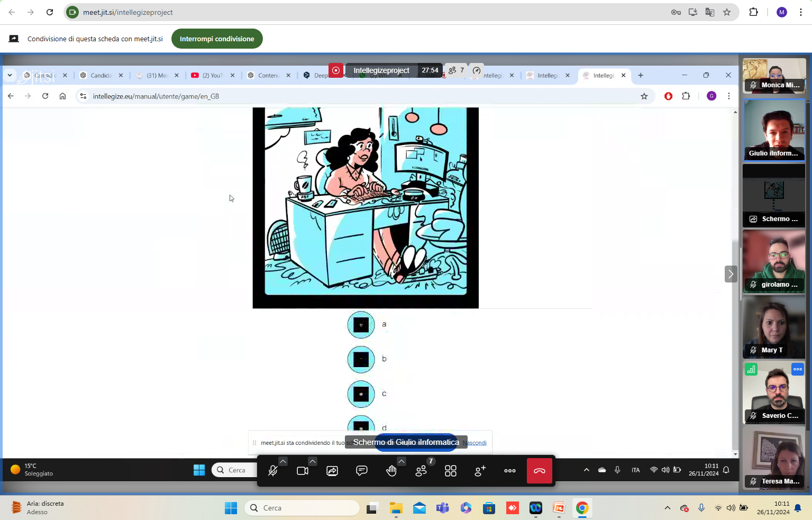Open three-dot menu on Saverio thumbnail

coord(798,369)
